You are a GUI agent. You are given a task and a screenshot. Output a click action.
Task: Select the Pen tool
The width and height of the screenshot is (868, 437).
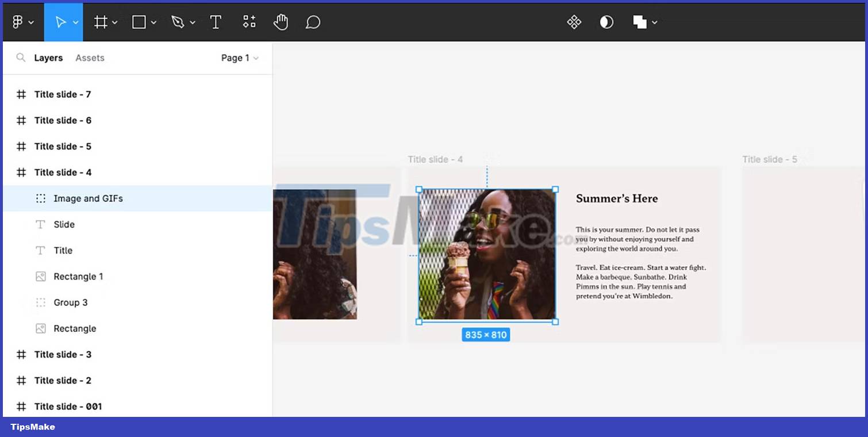click(x=178, y=22)
